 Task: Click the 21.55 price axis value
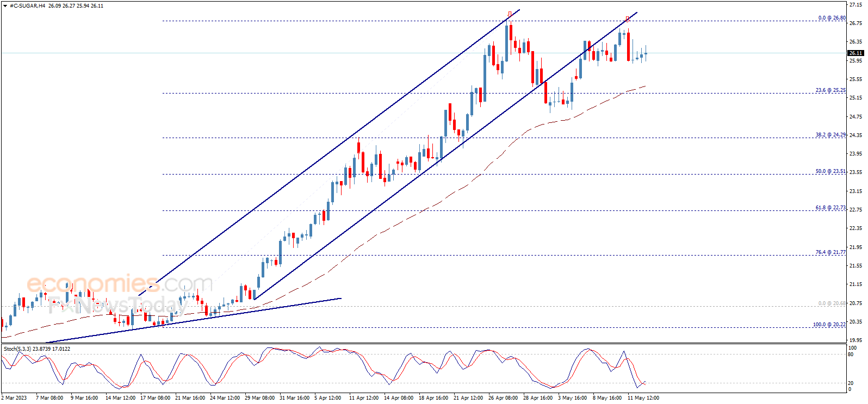pos(855,266)
